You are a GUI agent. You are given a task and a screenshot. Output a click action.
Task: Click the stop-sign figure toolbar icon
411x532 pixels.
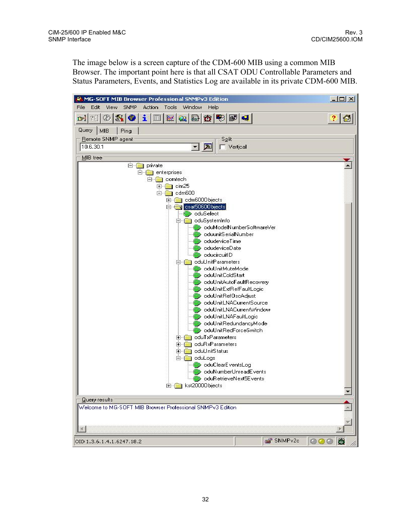pos(119,118)
